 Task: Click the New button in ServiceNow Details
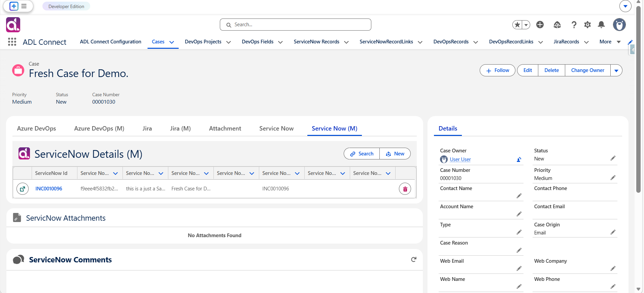tap(395, 154)
